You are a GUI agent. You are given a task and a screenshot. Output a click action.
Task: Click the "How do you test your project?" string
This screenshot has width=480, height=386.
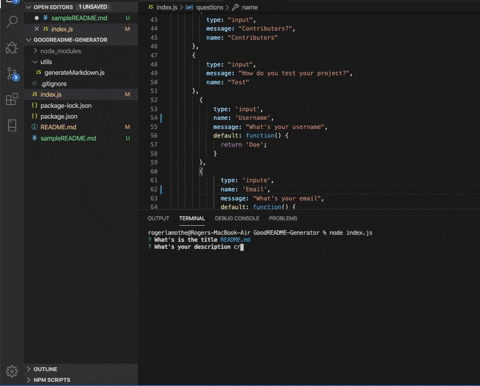[294, 73]
